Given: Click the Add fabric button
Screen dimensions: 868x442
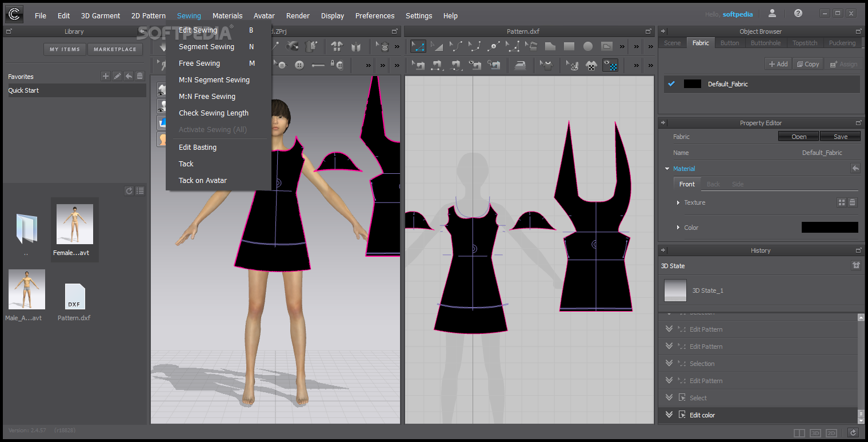Looking at the screenshot, I should coord(778,64).
